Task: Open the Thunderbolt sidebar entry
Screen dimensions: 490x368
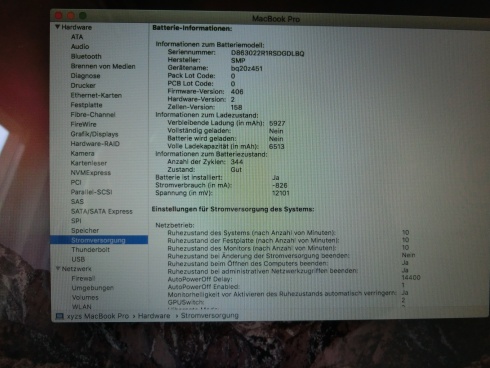Action: (x=90, y=250)
